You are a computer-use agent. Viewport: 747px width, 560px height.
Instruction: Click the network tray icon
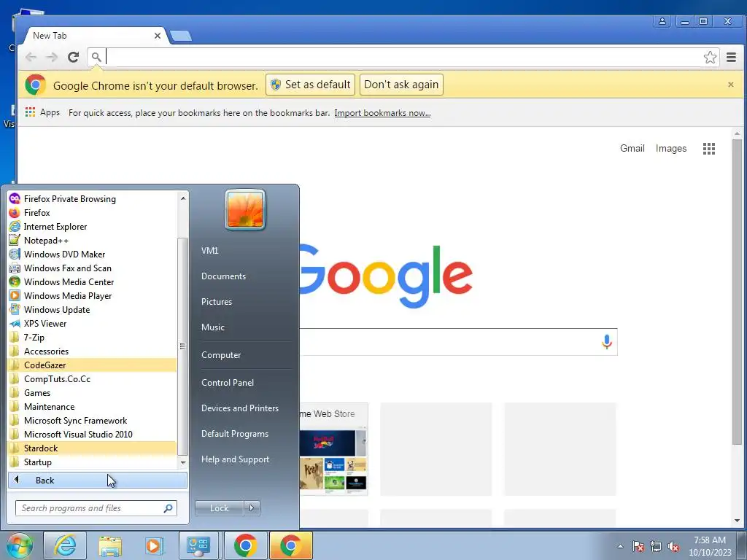[656, 546]
